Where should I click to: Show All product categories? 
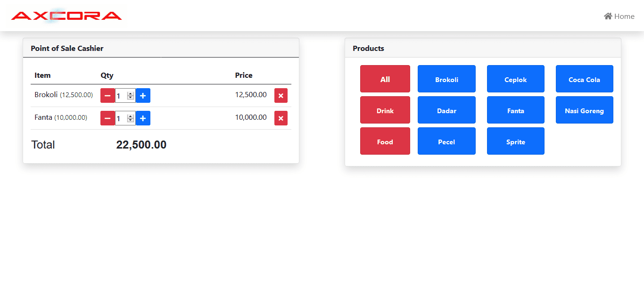click(x=385, y=79)
